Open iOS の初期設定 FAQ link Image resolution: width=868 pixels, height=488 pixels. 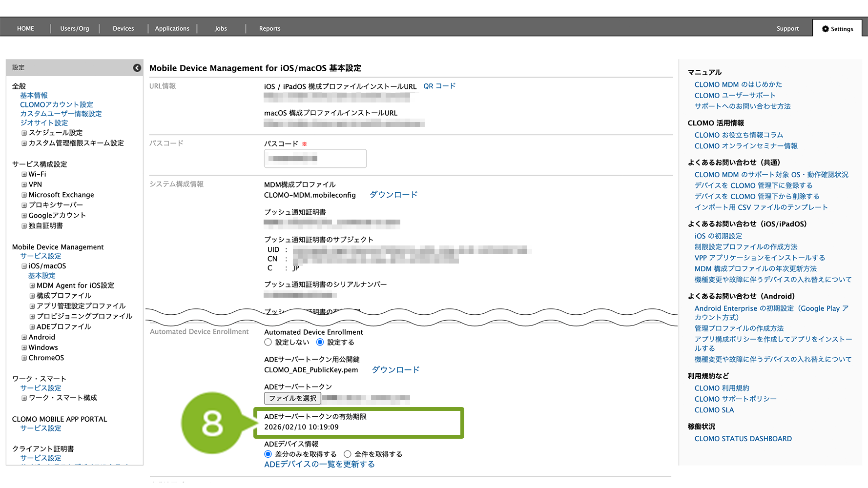[718, 236]
